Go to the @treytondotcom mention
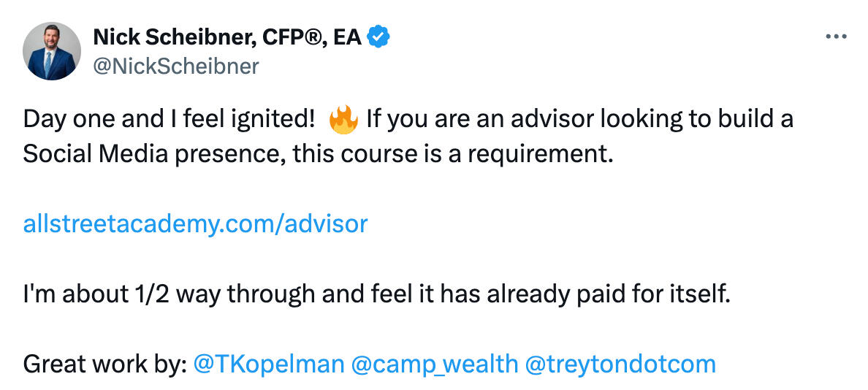The height and width of the screenshot is (390, 868). click(620, 364)
